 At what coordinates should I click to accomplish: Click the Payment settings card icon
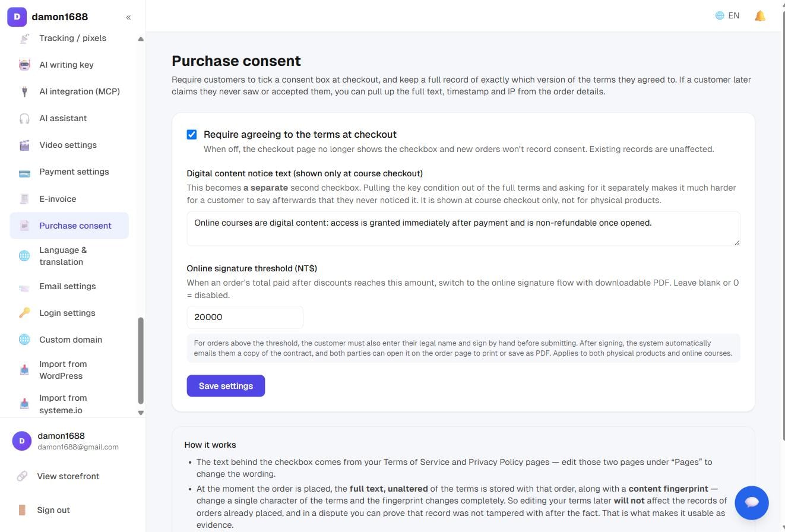point(24,172)
